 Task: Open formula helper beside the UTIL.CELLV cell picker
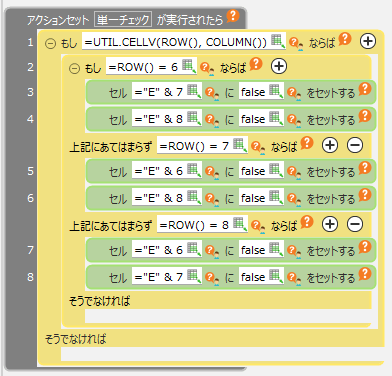tap(295, 43)
